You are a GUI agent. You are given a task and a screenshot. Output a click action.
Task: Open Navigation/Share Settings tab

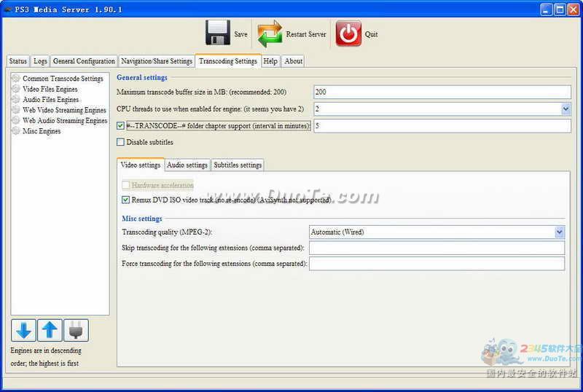[x=157, y=61]
